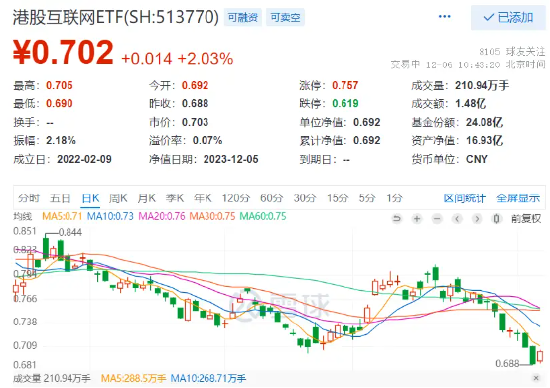550x388 pixels.
Task: Click the 成交量 value 210.94万手 in stats
Action: click(x=482, y=85)
